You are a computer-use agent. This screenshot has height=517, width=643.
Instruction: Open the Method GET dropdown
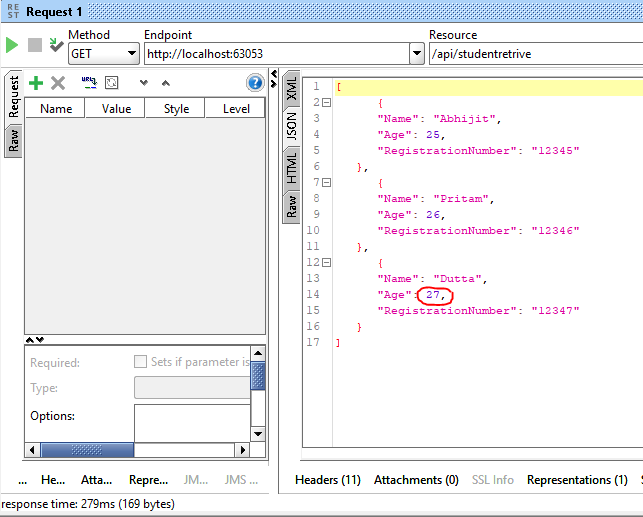[132, 53]
